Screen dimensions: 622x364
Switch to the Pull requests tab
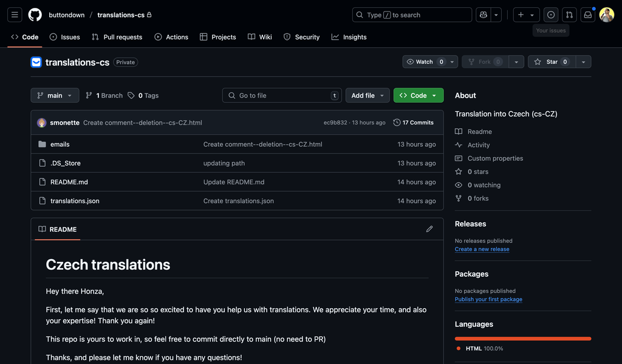click(x=117, y=37)
